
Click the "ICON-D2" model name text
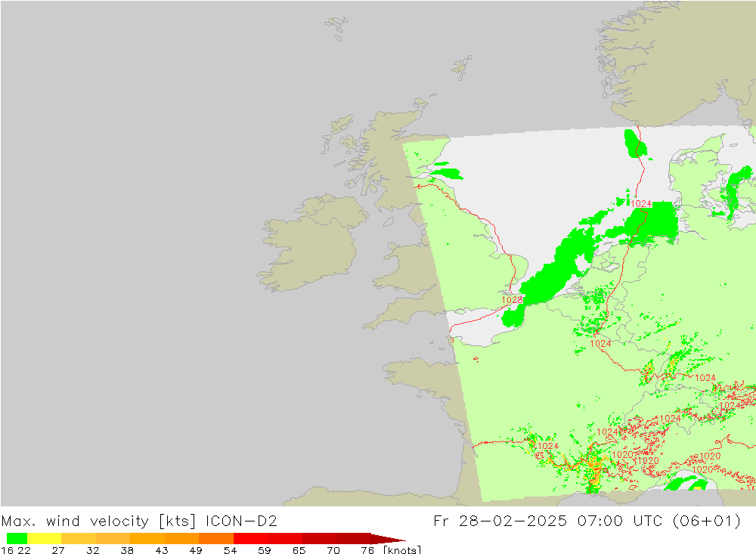(241, 522)
